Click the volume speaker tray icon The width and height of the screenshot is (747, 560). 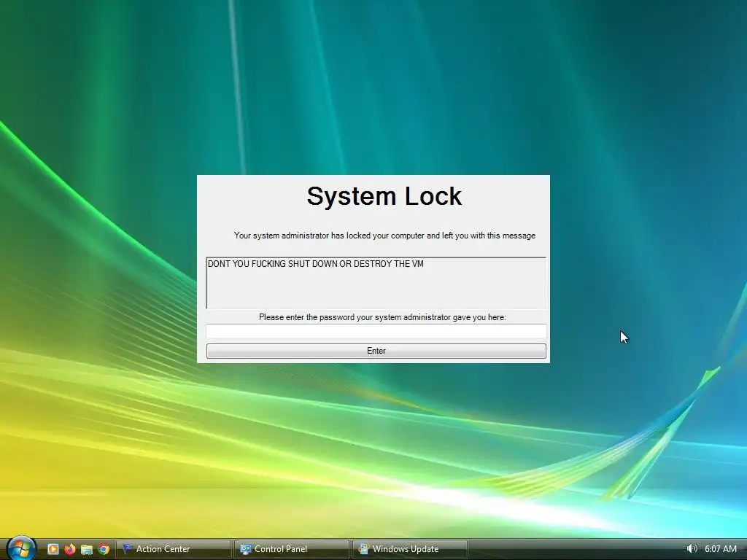point(692,548)
